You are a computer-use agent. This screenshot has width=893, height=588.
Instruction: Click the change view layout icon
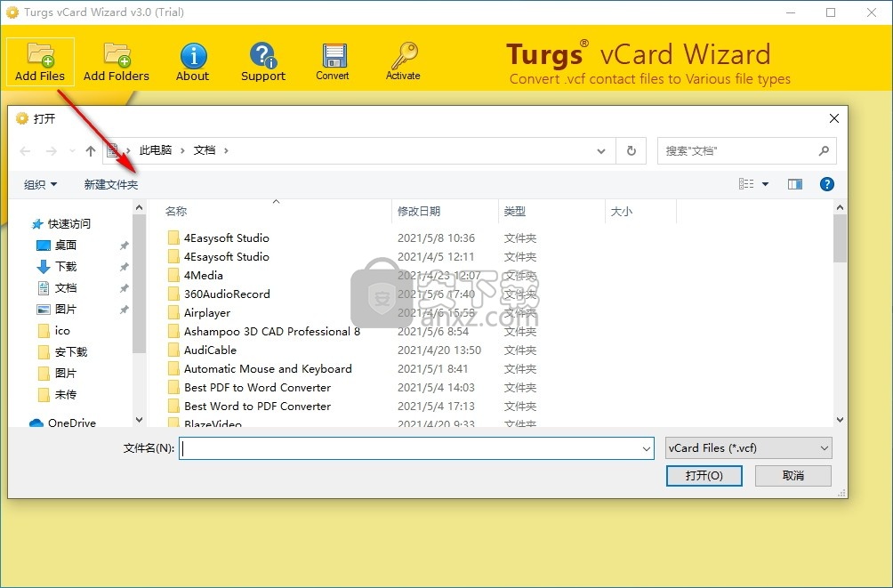pos(746,183)
